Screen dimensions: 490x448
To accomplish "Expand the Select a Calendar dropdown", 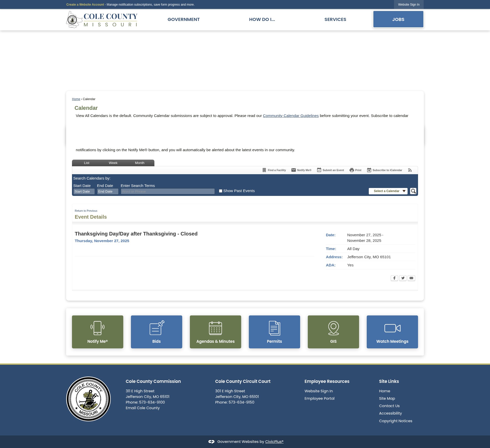I will 388,191.
